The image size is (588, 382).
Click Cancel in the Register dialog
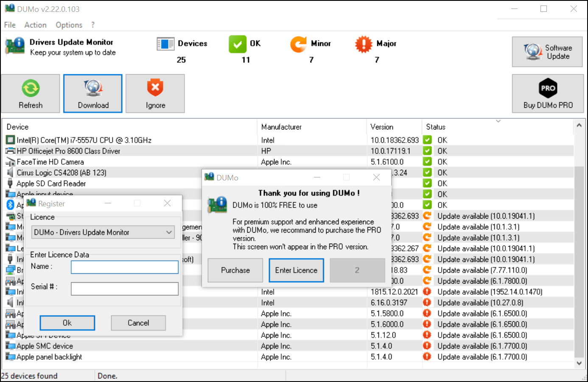[138, 323]
